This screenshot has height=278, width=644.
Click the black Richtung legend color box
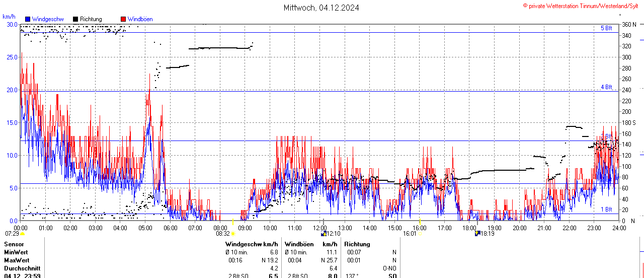tap(75, 19)
